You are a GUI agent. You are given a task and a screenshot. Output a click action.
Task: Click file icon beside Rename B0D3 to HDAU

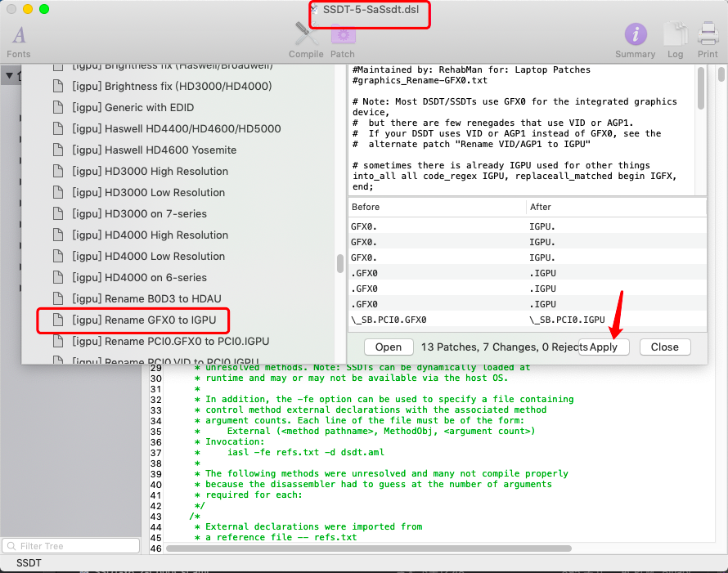[x=58, y=298]
